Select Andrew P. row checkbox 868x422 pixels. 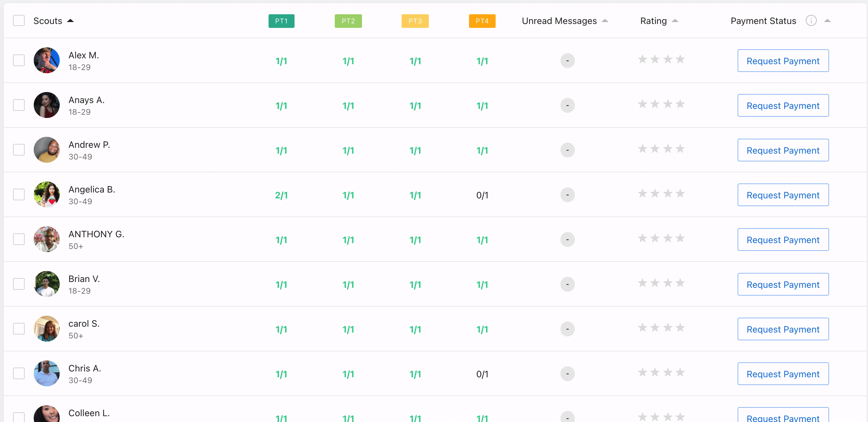pos(19,150)
